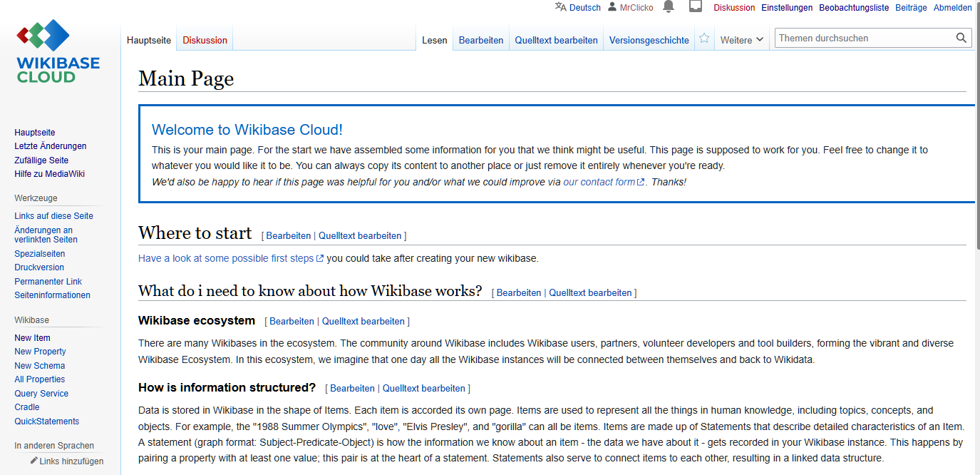Viewport: 980px width, 475px height.
Task: Open the notifications bell icon
Action: pos(668,6)
